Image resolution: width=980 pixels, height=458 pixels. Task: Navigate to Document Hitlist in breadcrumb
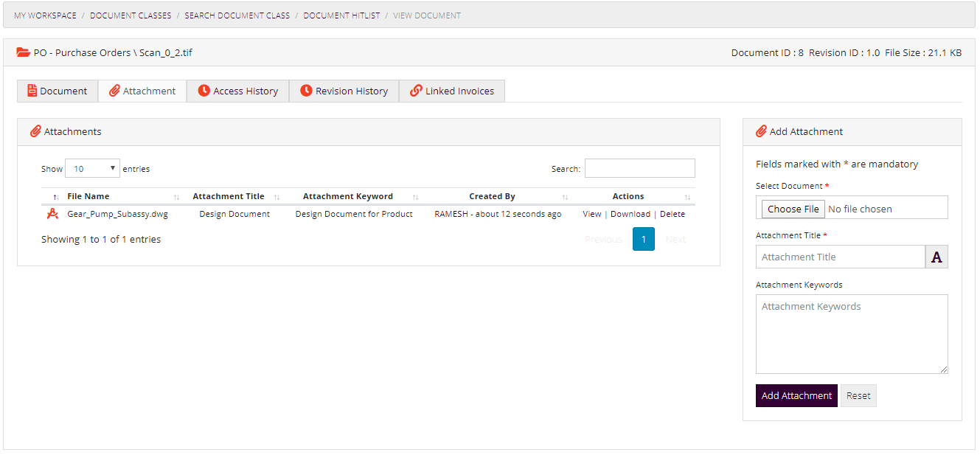[x=341, y=15]
